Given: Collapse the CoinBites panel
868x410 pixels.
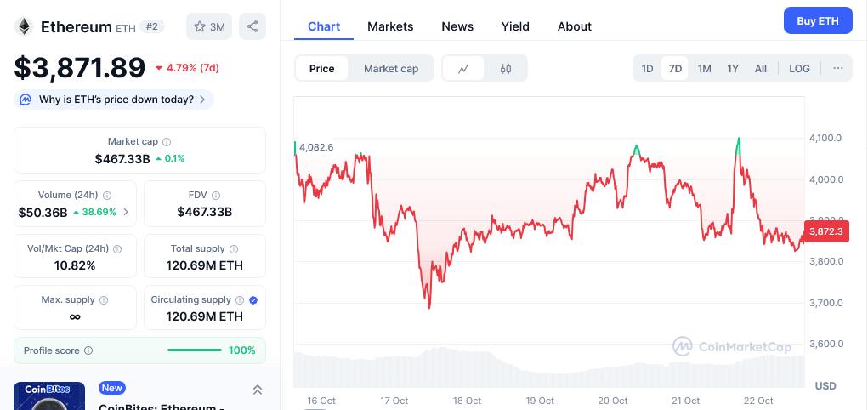Looking at the screenshot, I should pyautogui.click(x=258, y=390).
